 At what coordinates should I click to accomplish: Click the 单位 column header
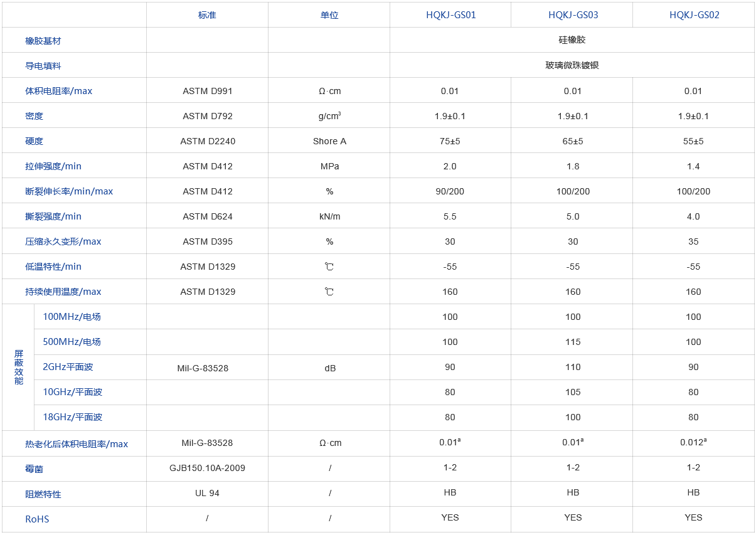coord(329,15)
